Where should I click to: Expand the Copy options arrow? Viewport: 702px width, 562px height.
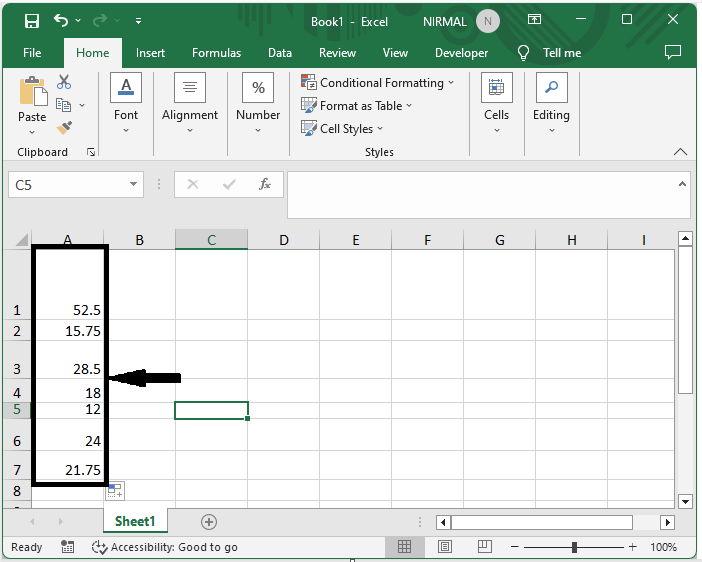tap(82, 106)
